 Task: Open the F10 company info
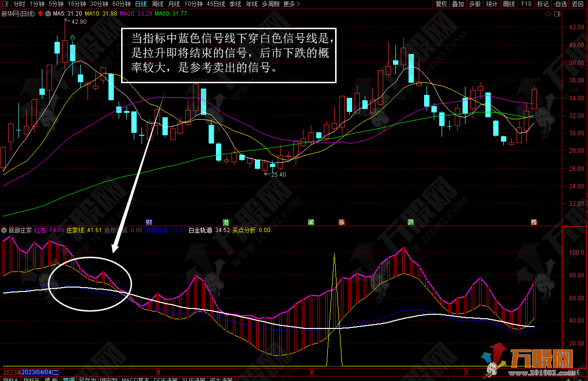pyautogui.click(x=526, y=4)
